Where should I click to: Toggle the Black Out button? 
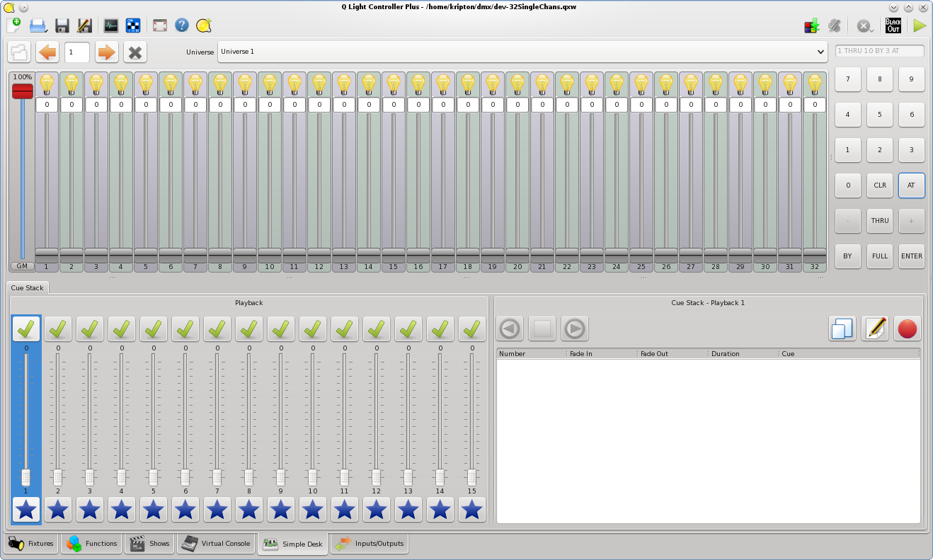tap(893, 26)
